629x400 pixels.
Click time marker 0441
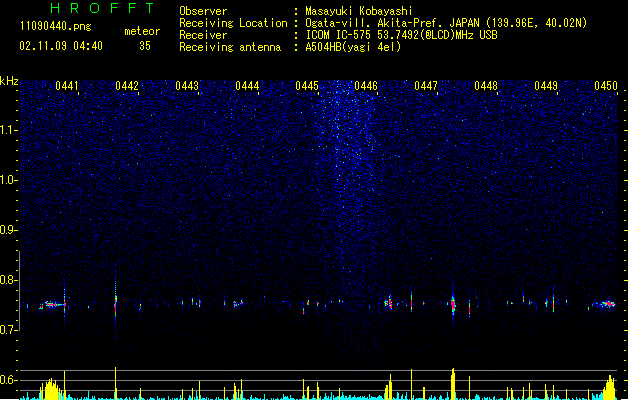67,86
